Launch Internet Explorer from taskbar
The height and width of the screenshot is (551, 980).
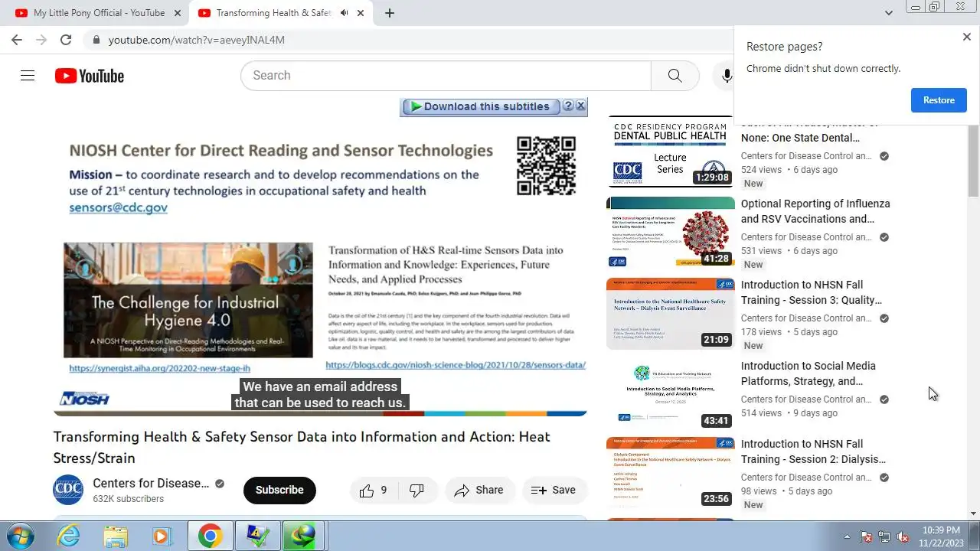point(69,536)
